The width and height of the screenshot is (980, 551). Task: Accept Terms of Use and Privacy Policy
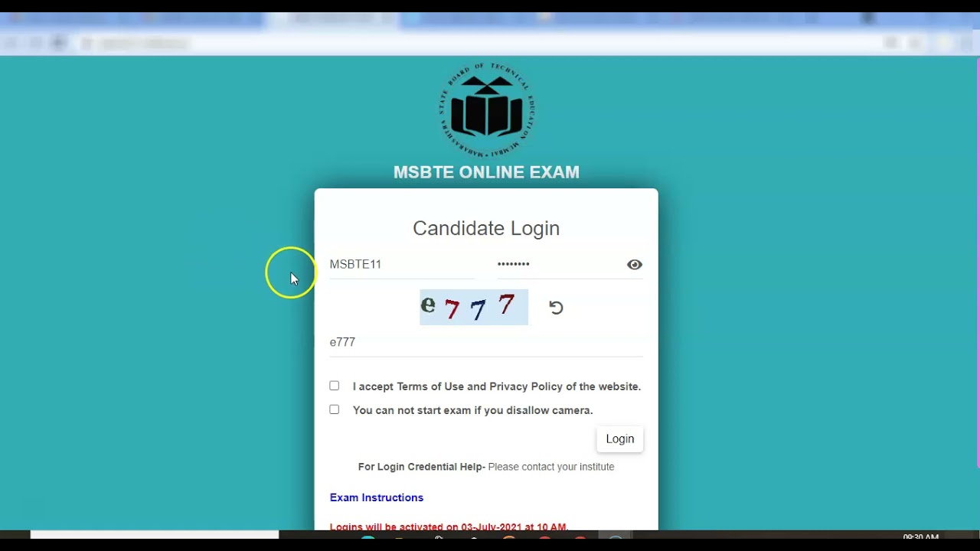(335, 386)
